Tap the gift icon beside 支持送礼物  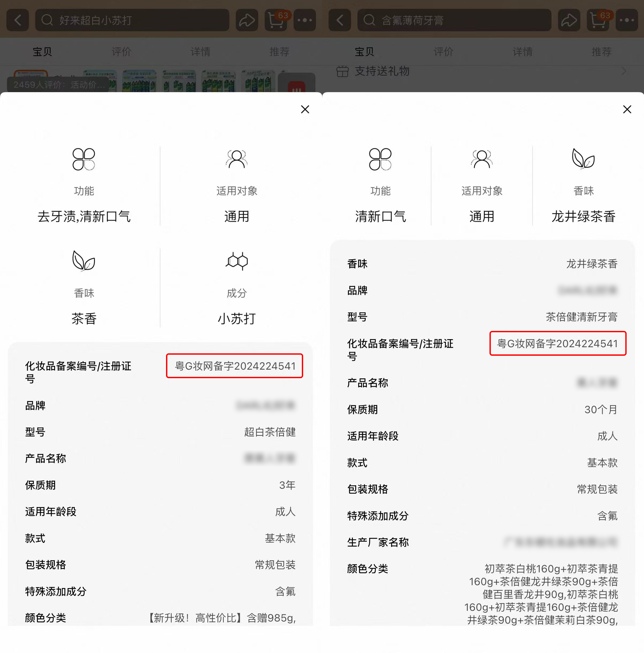342,71
